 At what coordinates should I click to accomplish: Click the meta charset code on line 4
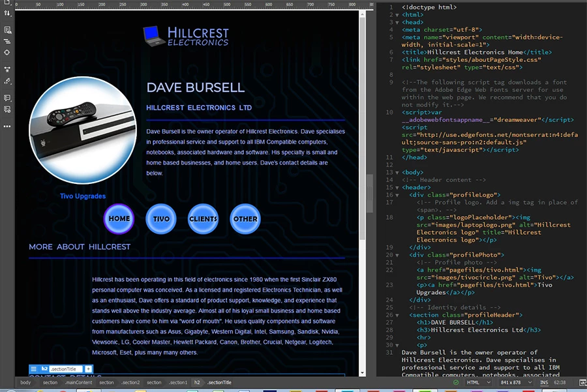442,29
